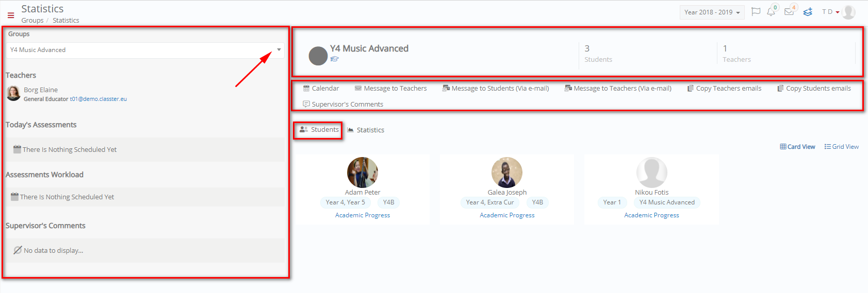868x293 pixels.
Task: Click the graduation cap icon under group name
Action: click(x=335, y=59)
